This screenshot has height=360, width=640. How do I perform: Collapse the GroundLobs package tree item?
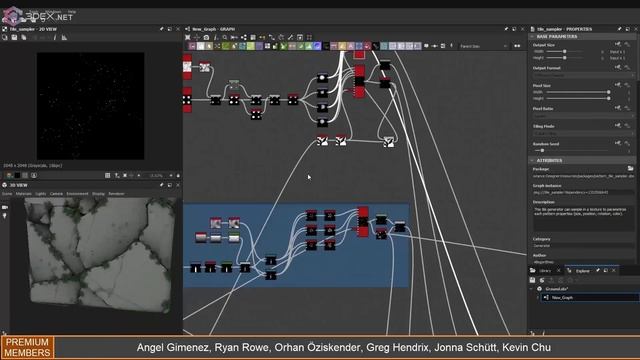(x=531, y=289)
